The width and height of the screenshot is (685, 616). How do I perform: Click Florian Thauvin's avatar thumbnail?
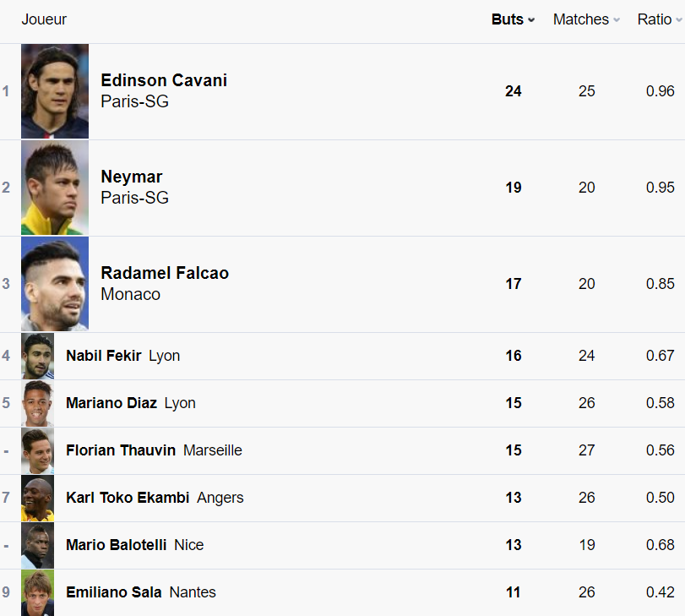click(x=38, y=450)
